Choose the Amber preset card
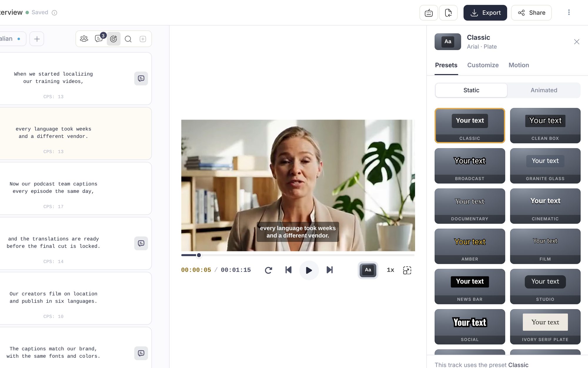This screenshot has height=368, width=588. tap(470, 246)
